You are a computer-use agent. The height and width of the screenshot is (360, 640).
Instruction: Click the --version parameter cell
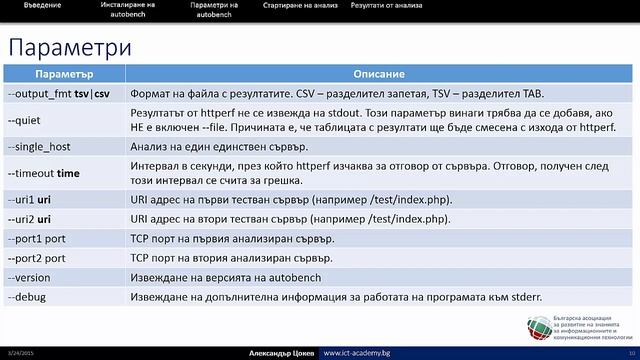pyautogui.click(x=64, y=278)
